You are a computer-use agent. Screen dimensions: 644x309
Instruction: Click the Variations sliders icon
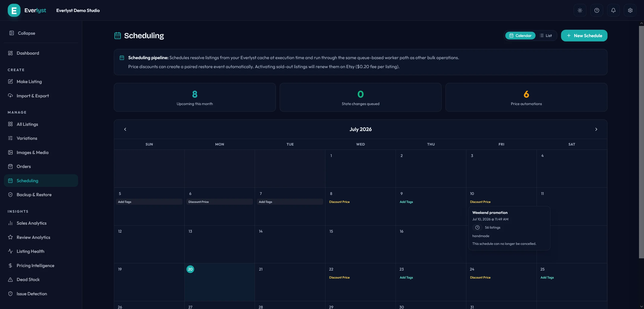click(10, 138)
